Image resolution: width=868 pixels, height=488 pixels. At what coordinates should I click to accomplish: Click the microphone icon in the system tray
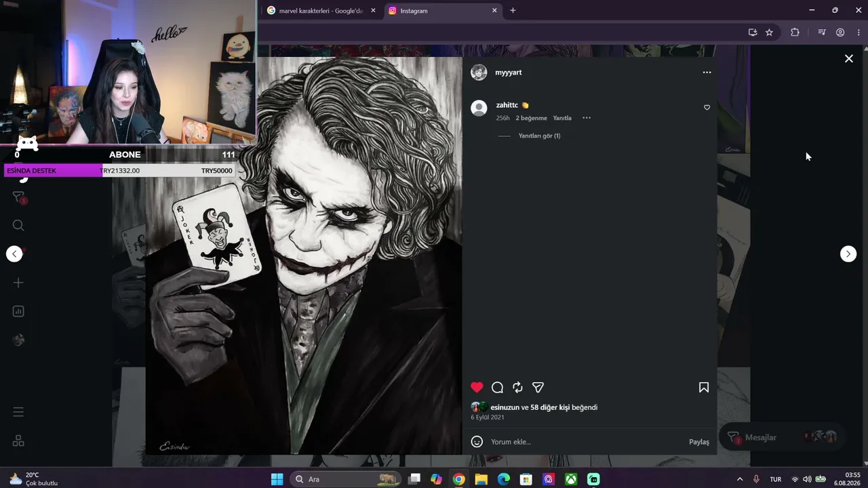756,479
